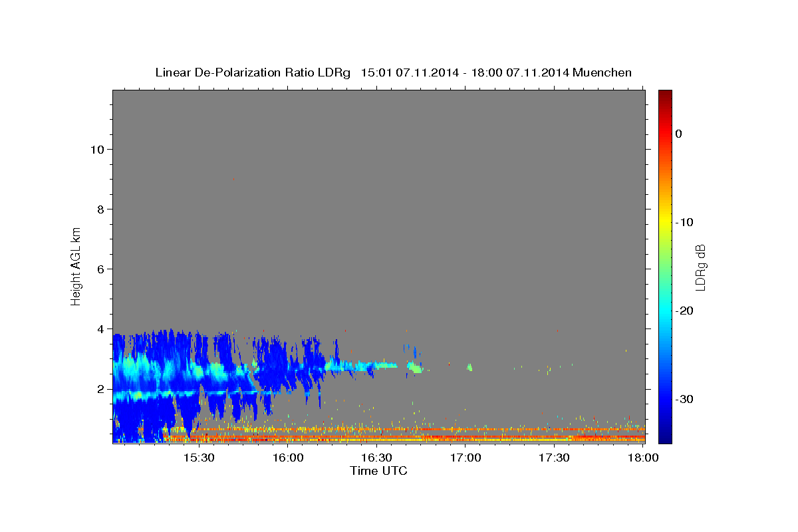Click the 18:00 time tick label
798x532 pixels.
pyautogui.click(x=643, y=458)
